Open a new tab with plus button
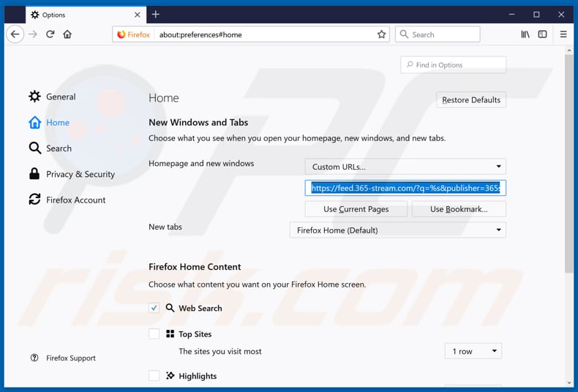578x392 pixels. point(156,15)
